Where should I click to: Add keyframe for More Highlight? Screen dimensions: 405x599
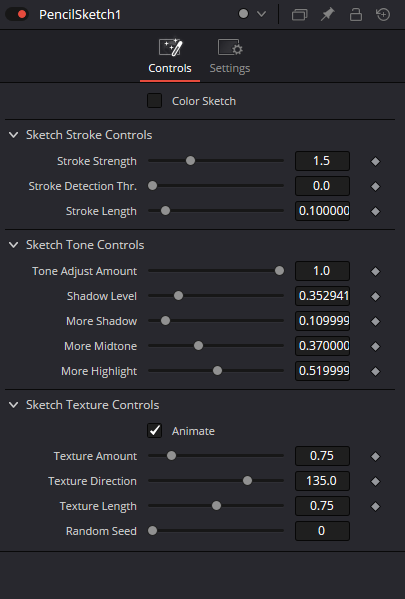pos(376,371)
